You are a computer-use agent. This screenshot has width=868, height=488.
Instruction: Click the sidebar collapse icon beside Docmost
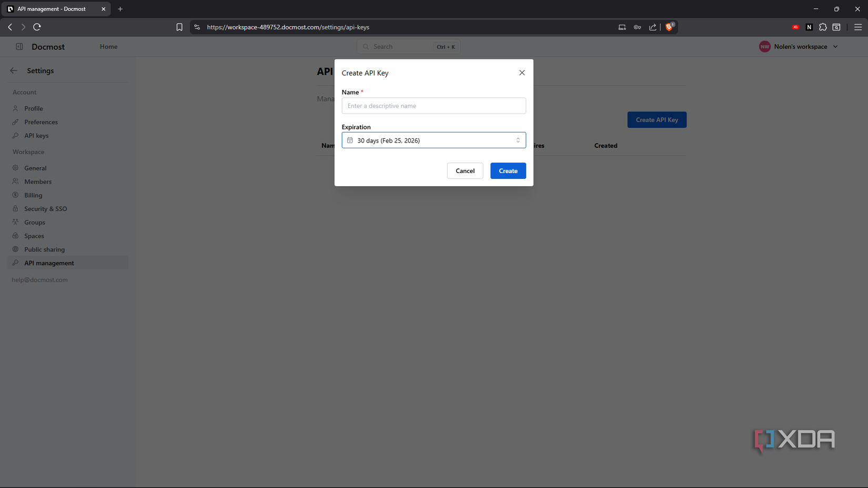(x=19, y=46)
